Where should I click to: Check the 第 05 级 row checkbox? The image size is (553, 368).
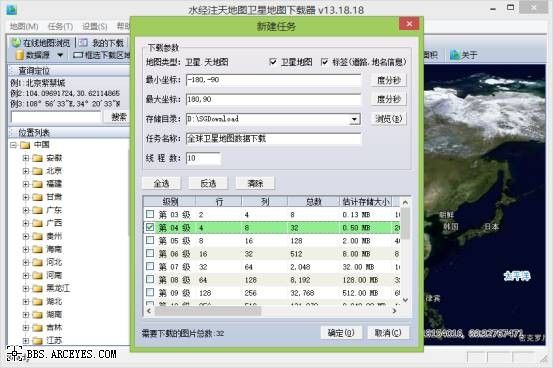pyautogui.click(x=150, y=240)
